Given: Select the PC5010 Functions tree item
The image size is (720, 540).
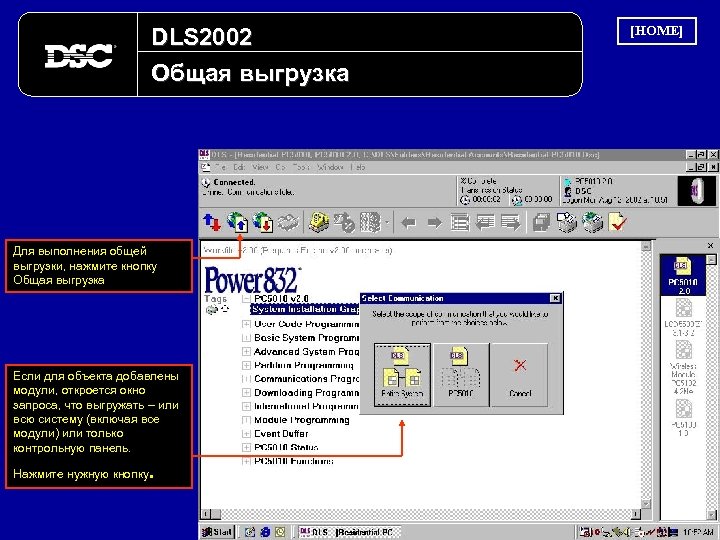Looking at the screenshot, I should [x=294, y=461].
